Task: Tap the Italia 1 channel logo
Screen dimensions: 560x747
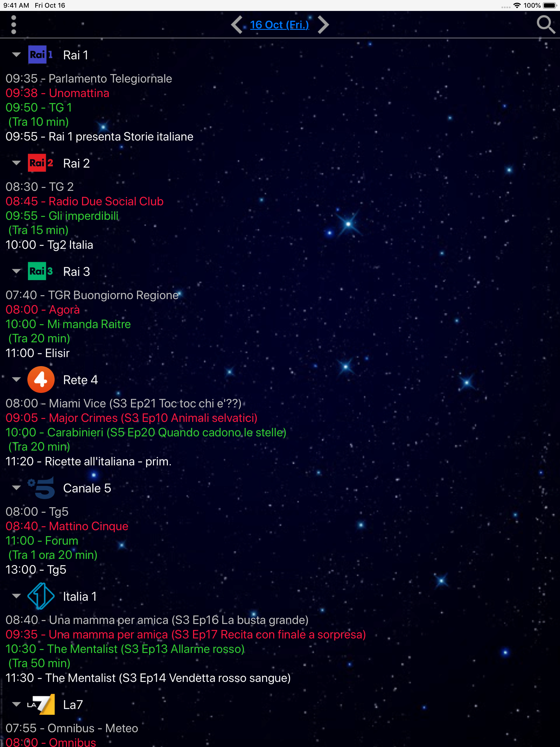Action: coord(41,596)
